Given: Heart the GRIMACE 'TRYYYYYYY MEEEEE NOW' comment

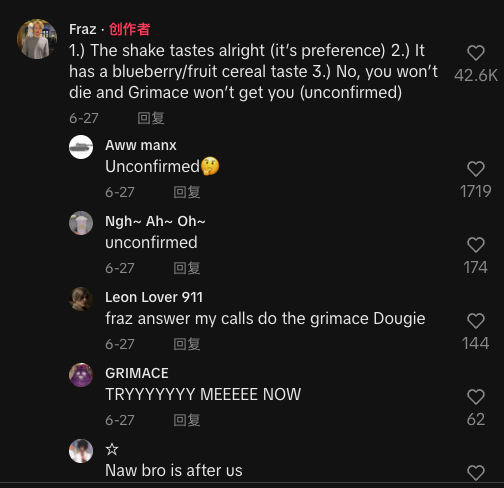Looking at the screenshot, I should 476,397.
